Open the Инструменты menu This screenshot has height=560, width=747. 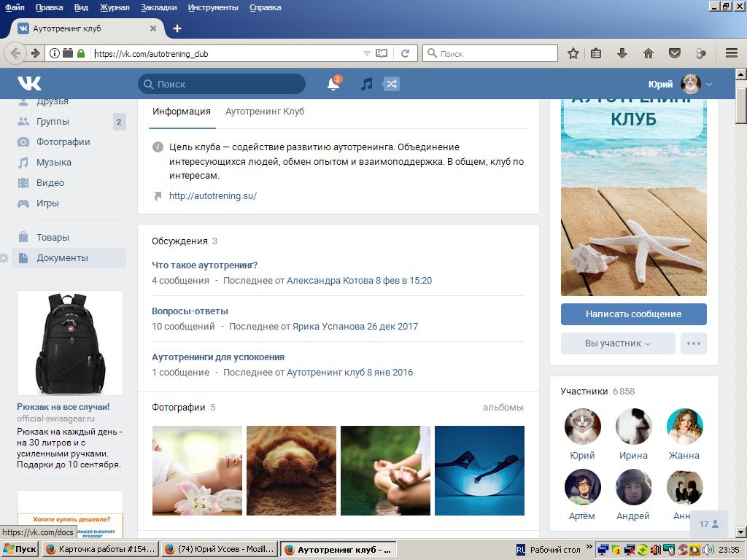213,7
